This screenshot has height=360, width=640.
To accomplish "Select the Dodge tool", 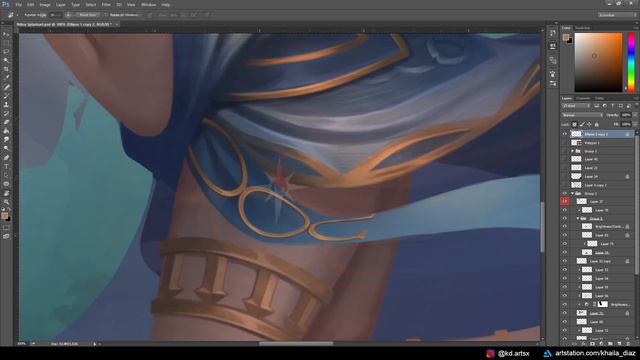I will click(6, 149).
